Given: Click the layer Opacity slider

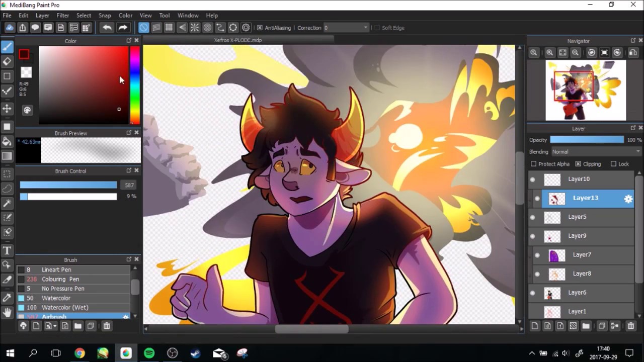Looking at the screenshot, I should click(x=587, y=140).
